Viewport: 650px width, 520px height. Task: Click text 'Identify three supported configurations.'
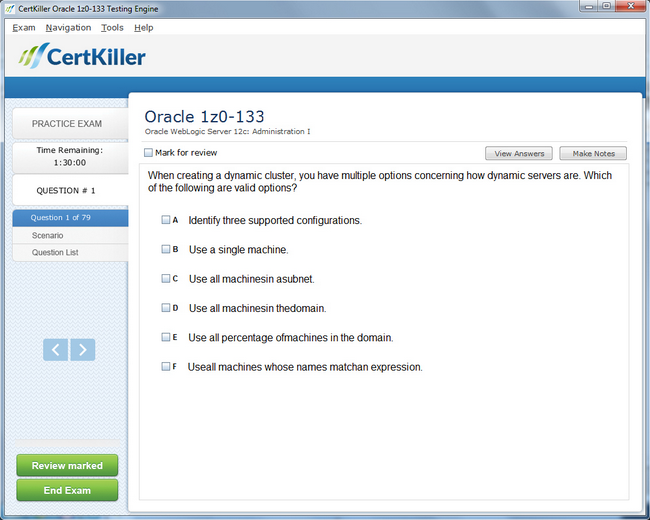275,221
